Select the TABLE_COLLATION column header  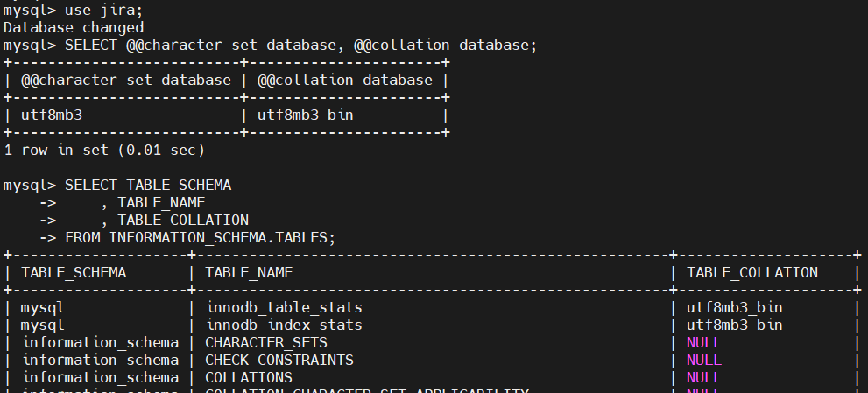752,273
